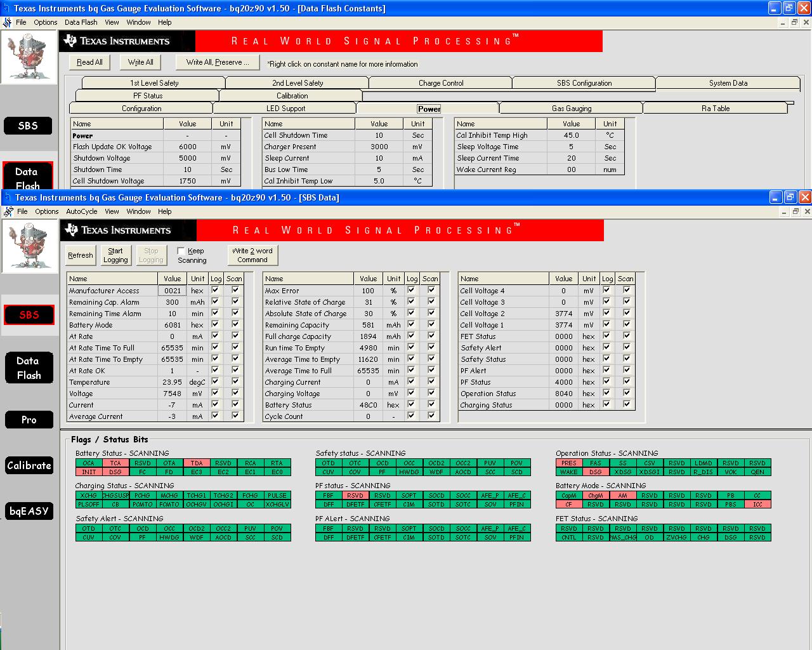Click Battery Status value 48C0

(369, 405)
